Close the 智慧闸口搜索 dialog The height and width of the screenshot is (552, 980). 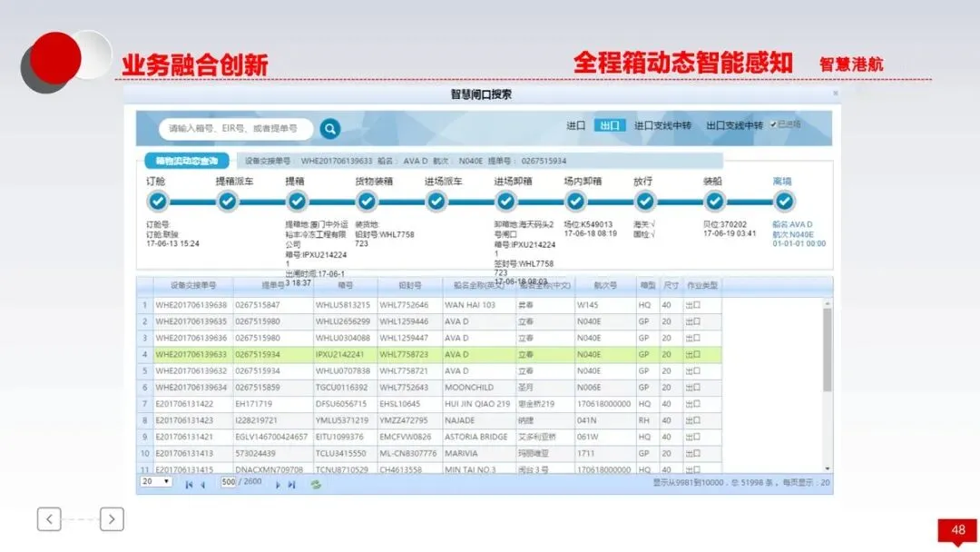point(836,94)
